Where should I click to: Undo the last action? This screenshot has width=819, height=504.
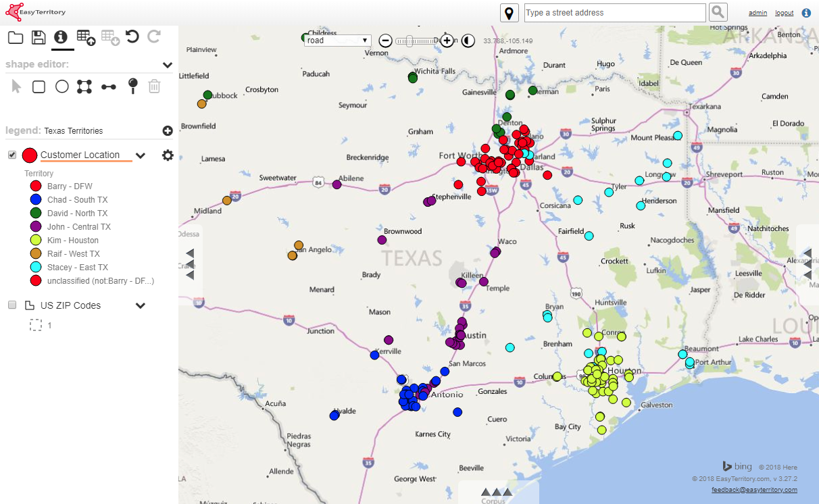coord(132,37)
